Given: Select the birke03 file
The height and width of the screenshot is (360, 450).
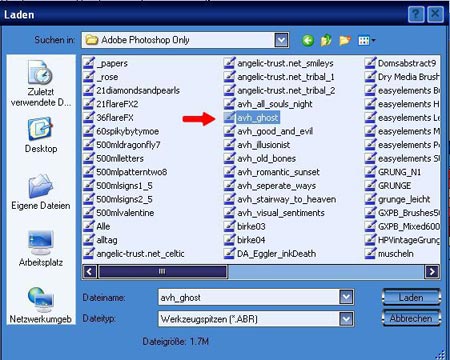Looking at the screenshot, I should tap(245, 226).
